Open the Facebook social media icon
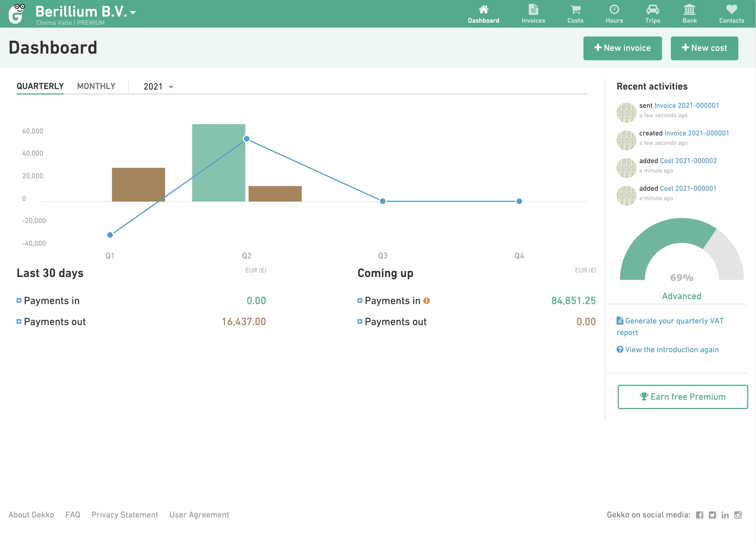This screenshot has width=756, height=544. tap(699, 515)
